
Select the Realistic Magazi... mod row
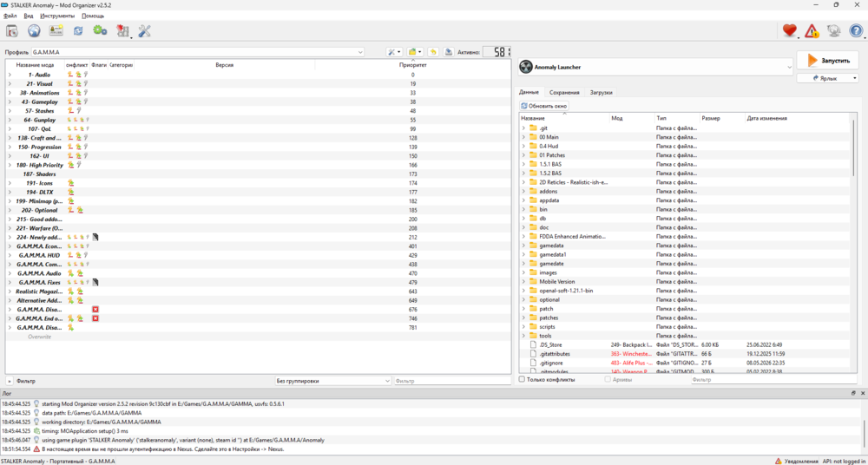click(258, 291)
